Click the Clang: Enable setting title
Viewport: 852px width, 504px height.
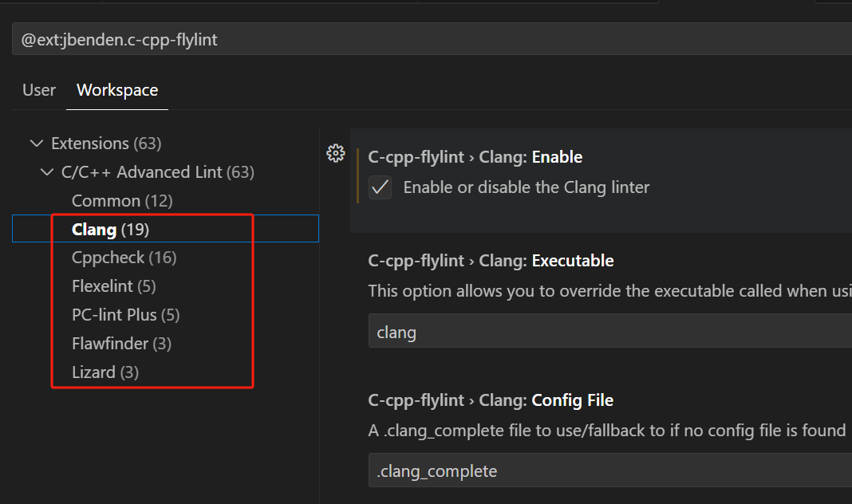[475, 157]
